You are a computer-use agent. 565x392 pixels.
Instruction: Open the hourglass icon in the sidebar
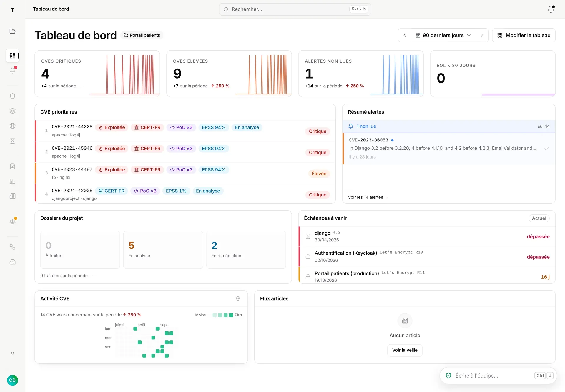click(x=12, y=141)
